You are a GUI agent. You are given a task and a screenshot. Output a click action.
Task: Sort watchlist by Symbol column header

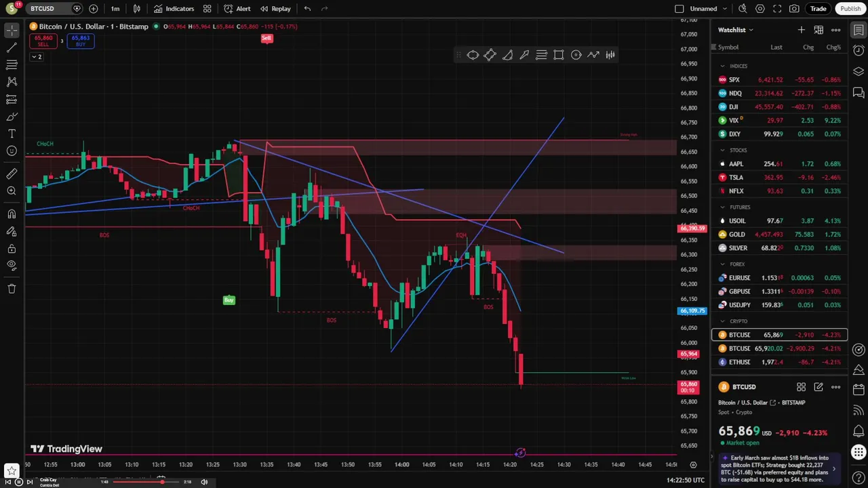[x=728, y=47]
